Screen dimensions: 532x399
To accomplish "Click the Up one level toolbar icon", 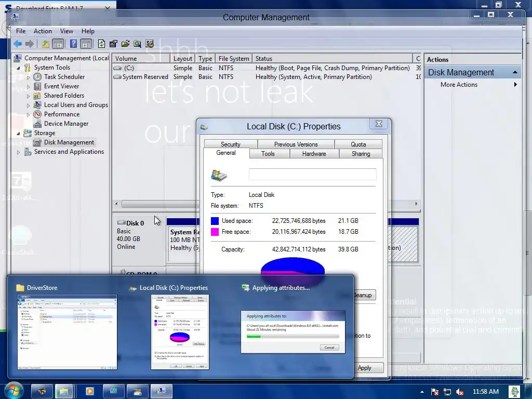I will 46,44.
